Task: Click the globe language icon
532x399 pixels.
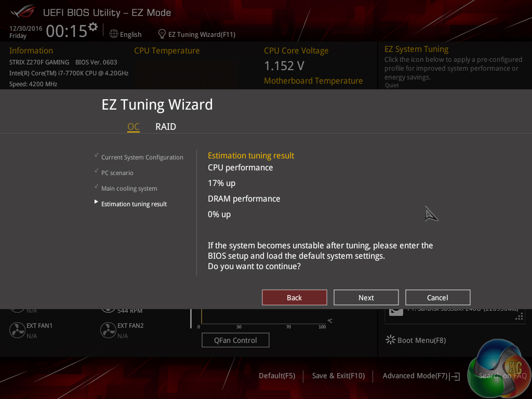Action: [x=114, y=34]
